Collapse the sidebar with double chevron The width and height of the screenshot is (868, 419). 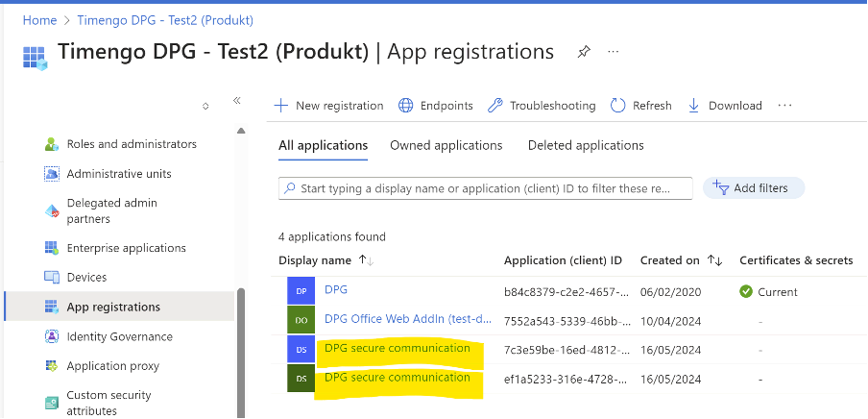coord(237,100)
